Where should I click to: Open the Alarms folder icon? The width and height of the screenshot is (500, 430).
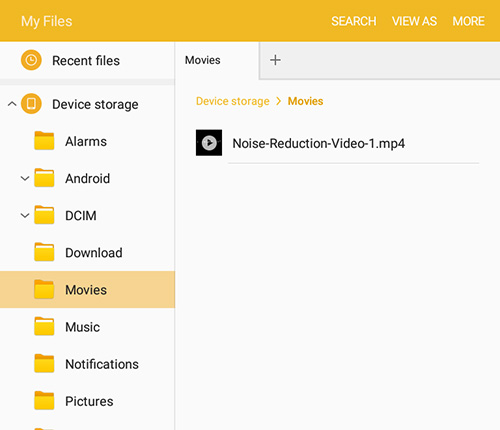[x=44, y=141]
